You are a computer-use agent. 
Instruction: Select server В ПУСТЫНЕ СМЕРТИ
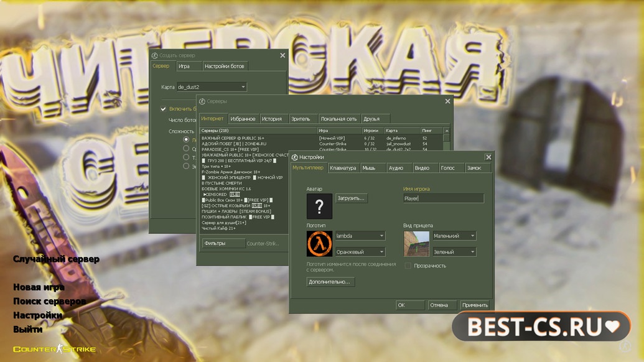point(222,183)
